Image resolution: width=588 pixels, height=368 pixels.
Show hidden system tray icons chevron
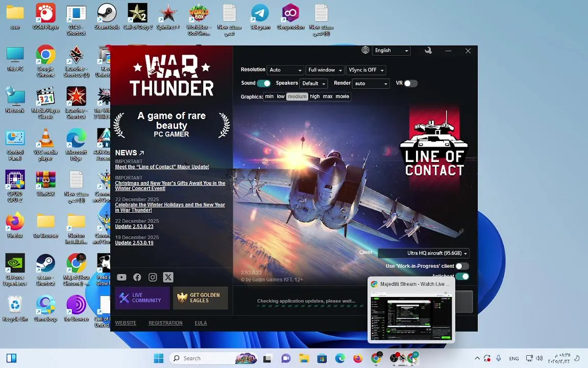477,358
